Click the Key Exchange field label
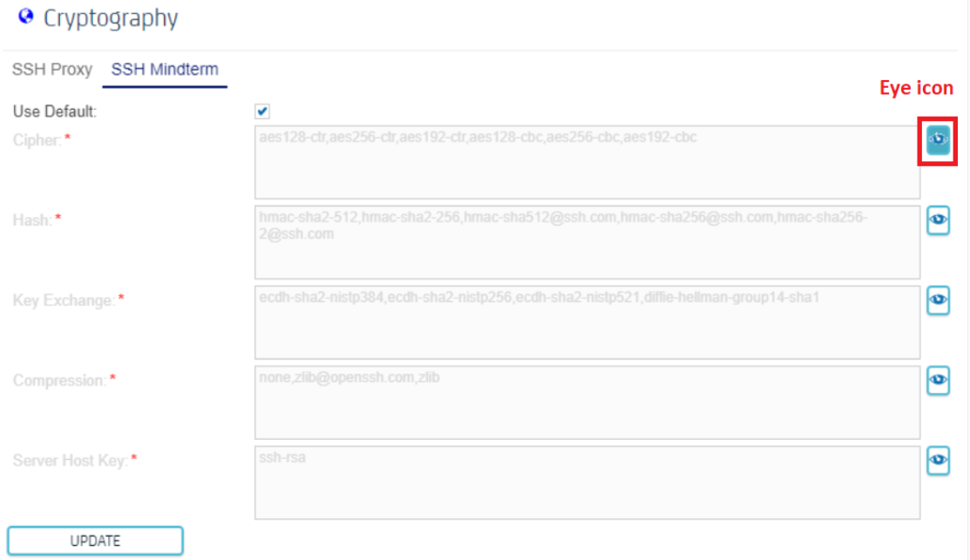Viewport: 970px width, 560px height. click(64, 300)
